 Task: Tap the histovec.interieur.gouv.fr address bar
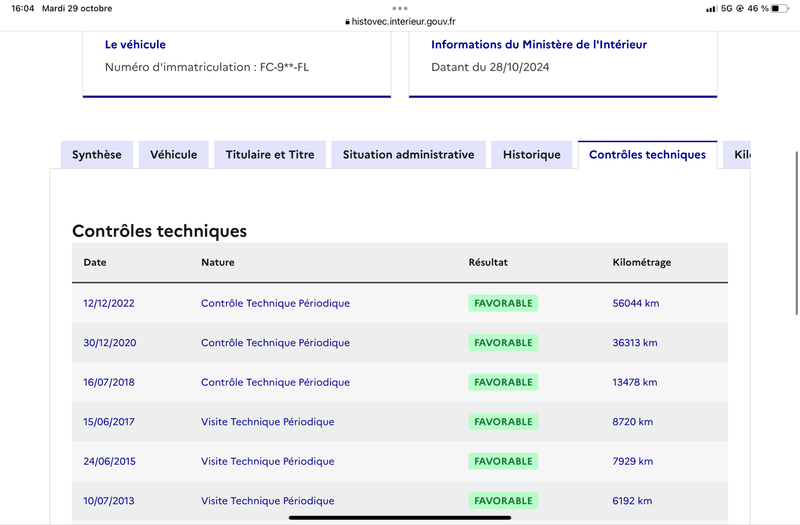[x=400, y=21]
